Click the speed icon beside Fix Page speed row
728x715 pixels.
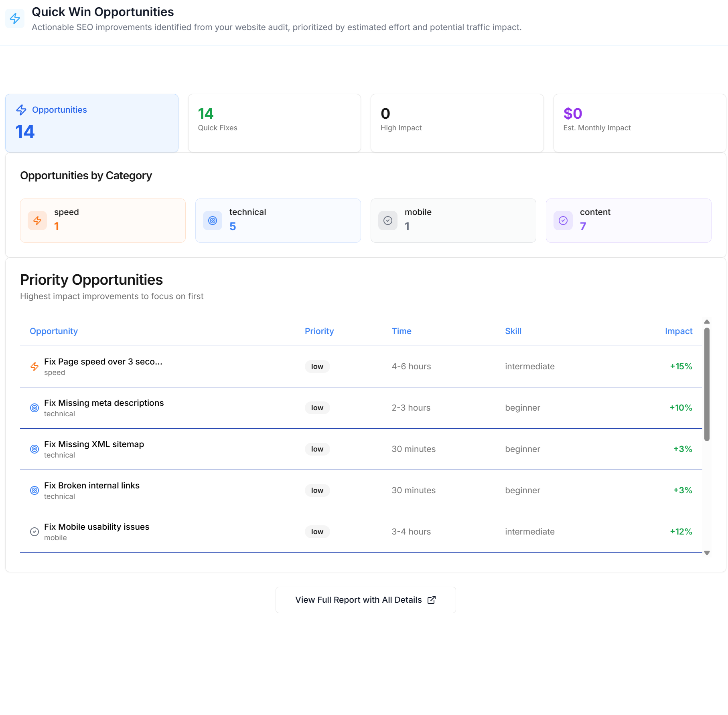34,366
